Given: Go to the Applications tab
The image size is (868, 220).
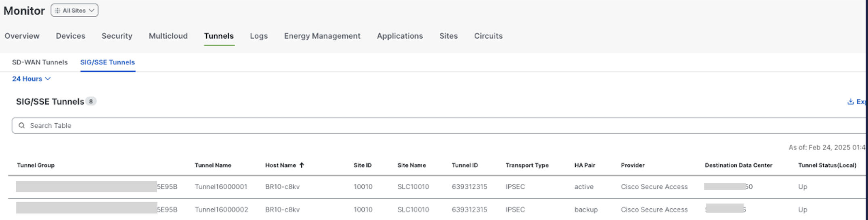Looking at the screenshot, I should pos(400,36).
